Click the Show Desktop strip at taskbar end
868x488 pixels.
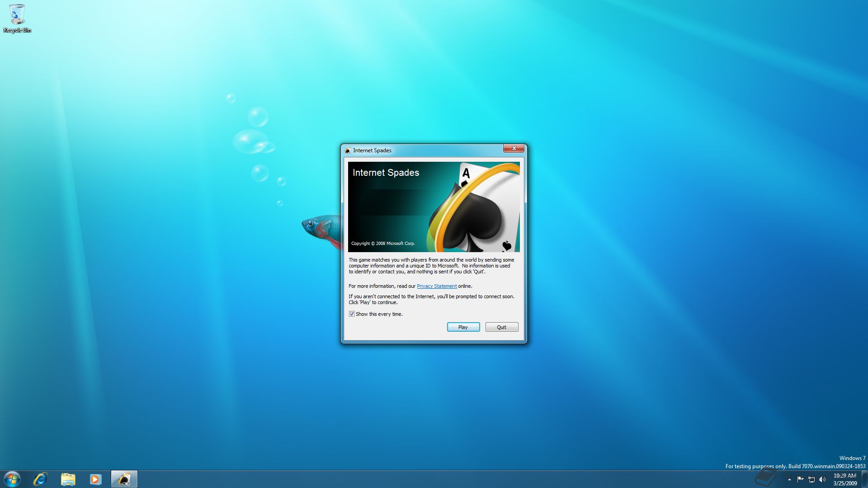coord(864,479)
